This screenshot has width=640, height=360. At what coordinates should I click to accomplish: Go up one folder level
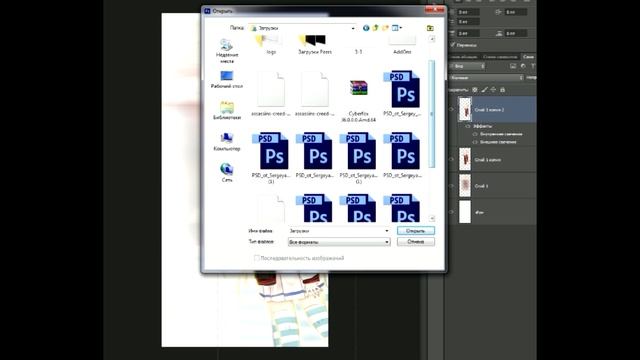coord(375,28)
